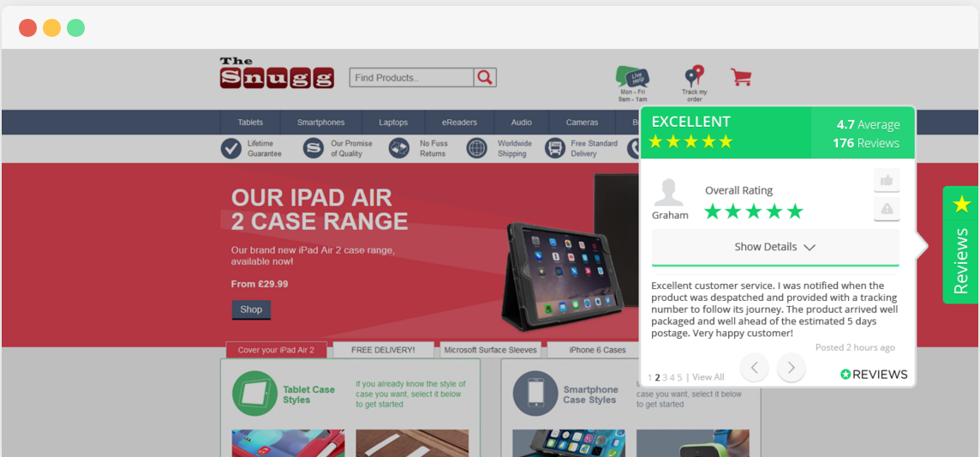Select the Cover your iPad Air 2 tab
The width and height of the screenshot is (980, 457).
point(276,350)
